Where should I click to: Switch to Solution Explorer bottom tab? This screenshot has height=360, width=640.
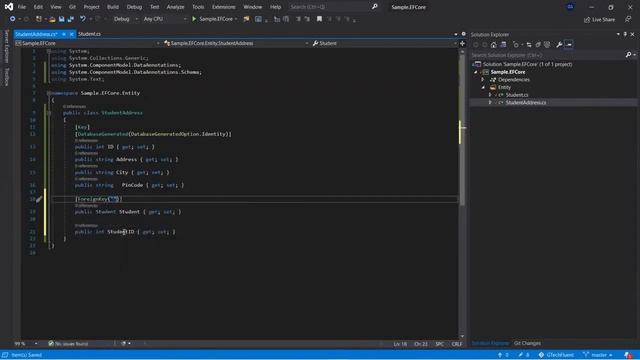coord(490,343)
